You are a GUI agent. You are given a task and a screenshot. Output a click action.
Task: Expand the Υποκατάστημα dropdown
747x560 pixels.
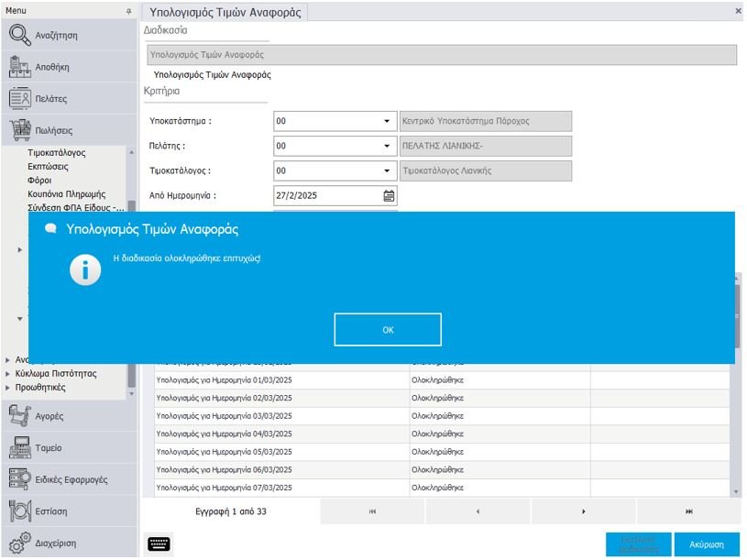click(387, 121)
